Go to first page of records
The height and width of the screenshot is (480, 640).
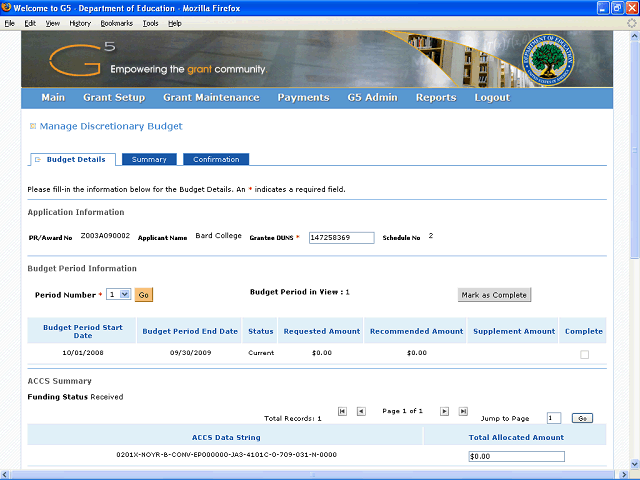point(343,411)
